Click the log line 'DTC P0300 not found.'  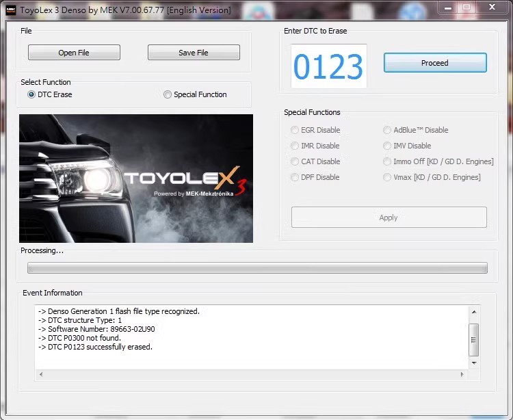(x=79, y=338)
